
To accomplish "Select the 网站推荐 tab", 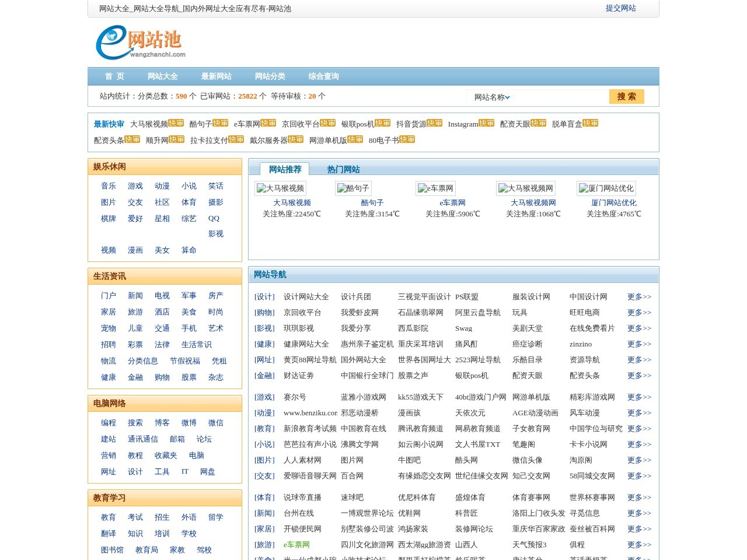I will pyautogui.click(x=285, y=169).
